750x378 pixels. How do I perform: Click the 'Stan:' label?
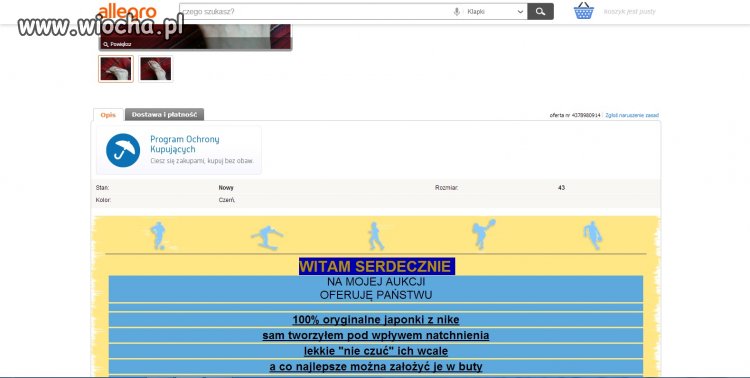[102, 188]
